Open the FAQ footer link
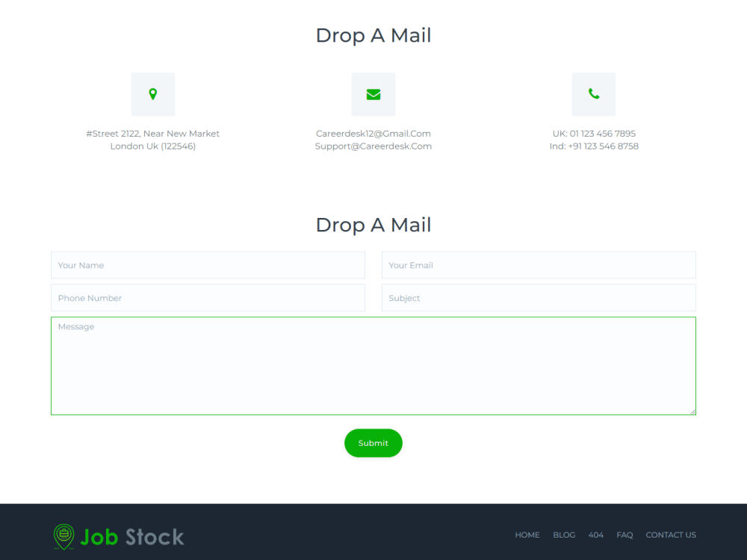This screenshot has height=560, width=747. tap(624, 535)
